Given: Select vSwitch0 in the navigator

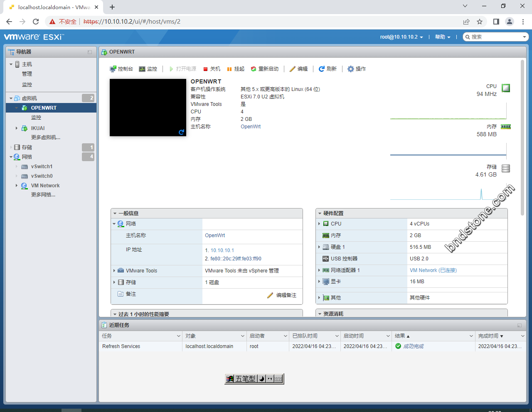Looking at the screenshot, I should pyautogui.click(x=42, y=176).
